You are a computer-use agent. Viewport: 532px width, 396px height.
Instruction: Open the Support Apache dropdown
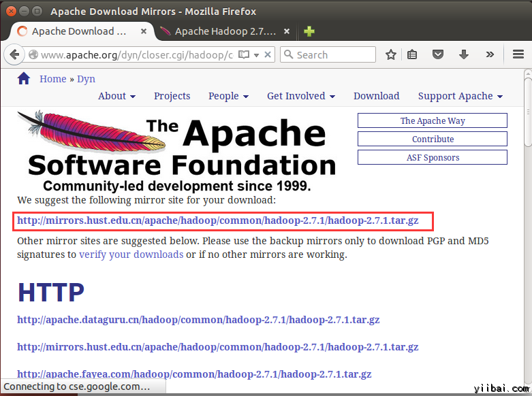coord(460,96)
